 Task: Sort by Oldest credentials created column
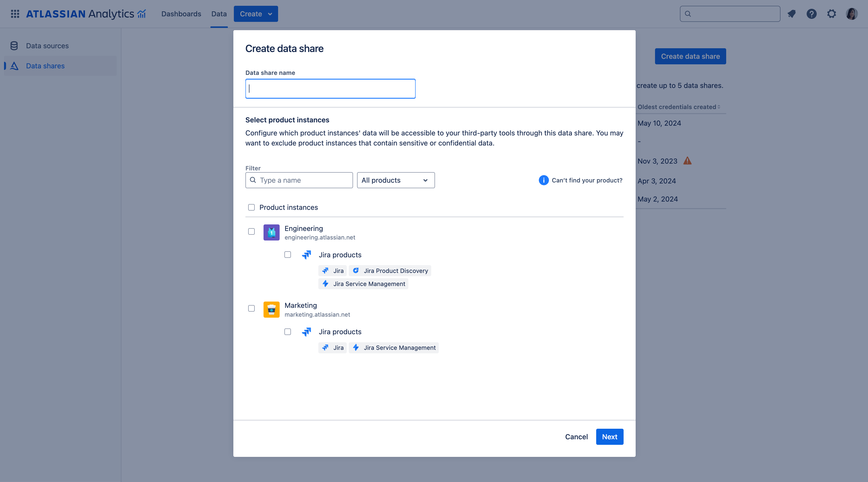pos(679,107)
